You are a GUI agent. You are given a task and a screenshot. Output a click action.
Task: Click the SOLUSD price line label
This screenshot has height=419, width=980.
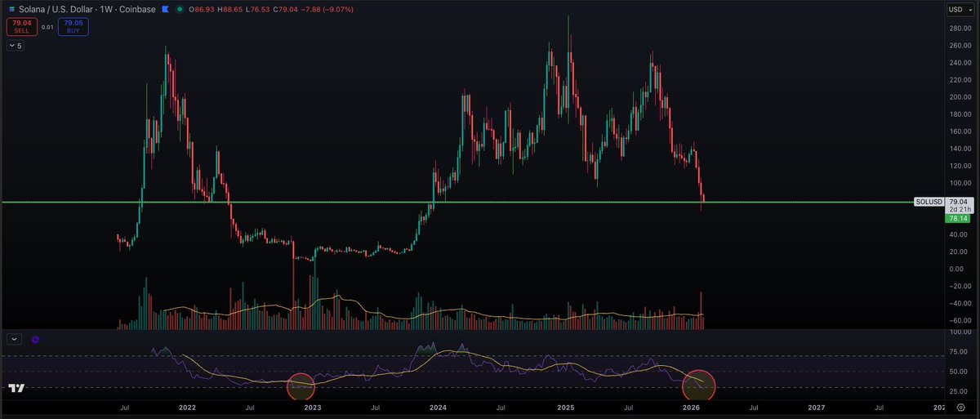pyautogui.click(x=928, y=201)
